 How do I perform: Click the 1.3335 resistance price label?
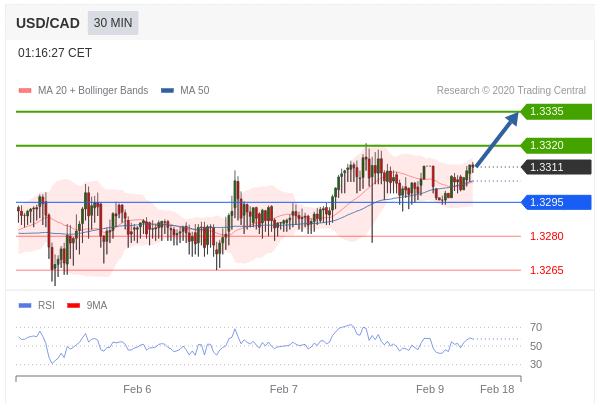556,111
